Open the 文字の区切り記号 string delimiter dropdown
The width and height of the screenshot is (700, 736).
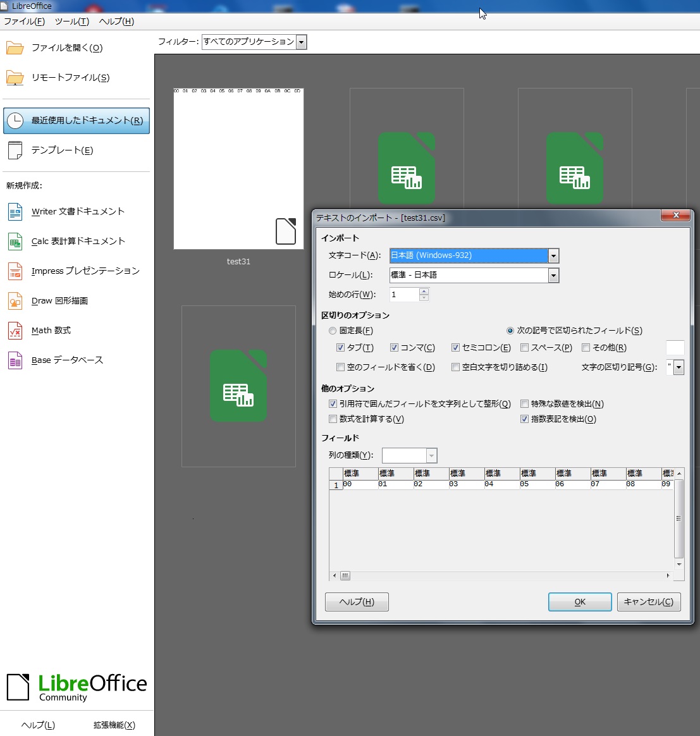tap(679, 367)
